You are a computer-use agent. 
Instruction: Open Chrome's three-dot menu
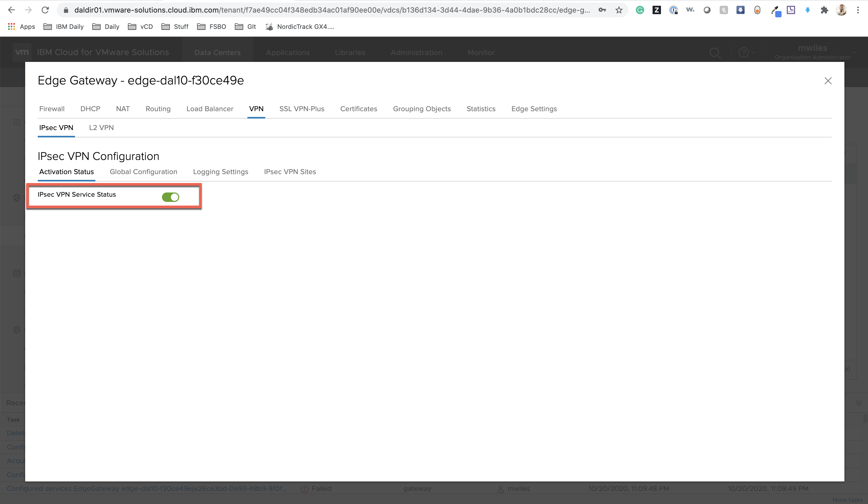858,10
